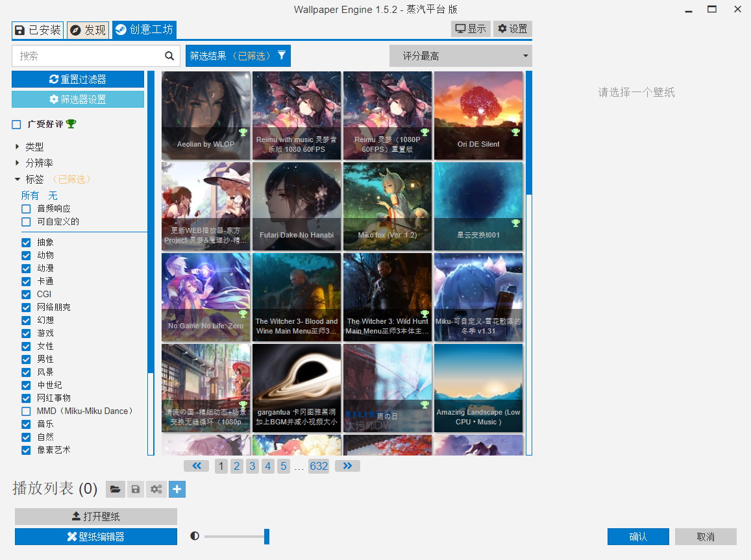Switch to the 发现 tab
Viewport: 751px width, 560px height.
click(88, 29)
